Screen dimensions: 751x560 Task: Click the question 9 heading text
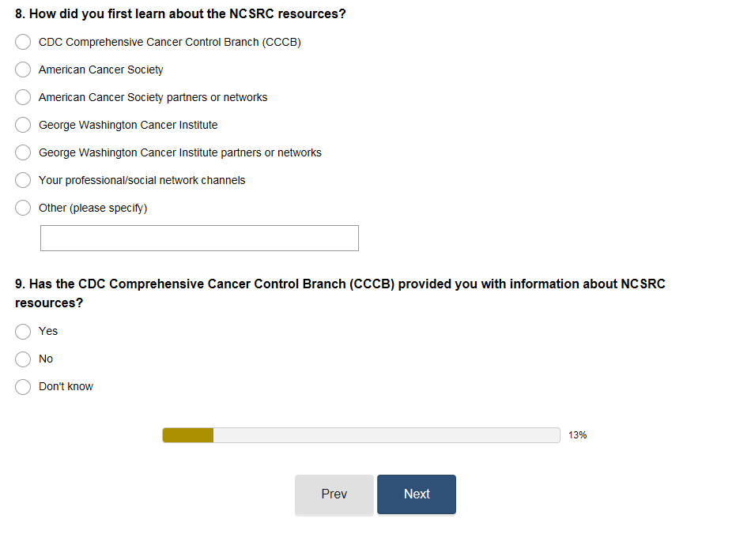point(340,284)
